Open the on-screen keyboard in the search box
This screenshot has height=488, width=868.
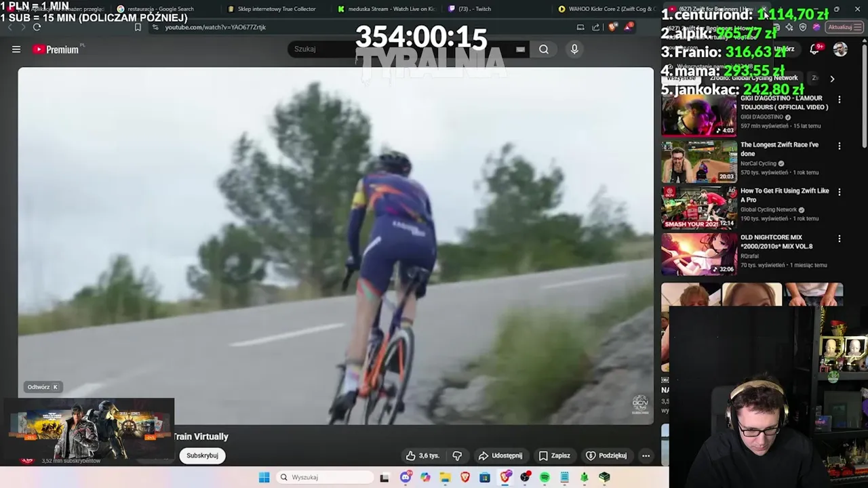click(x=520, y=49)
